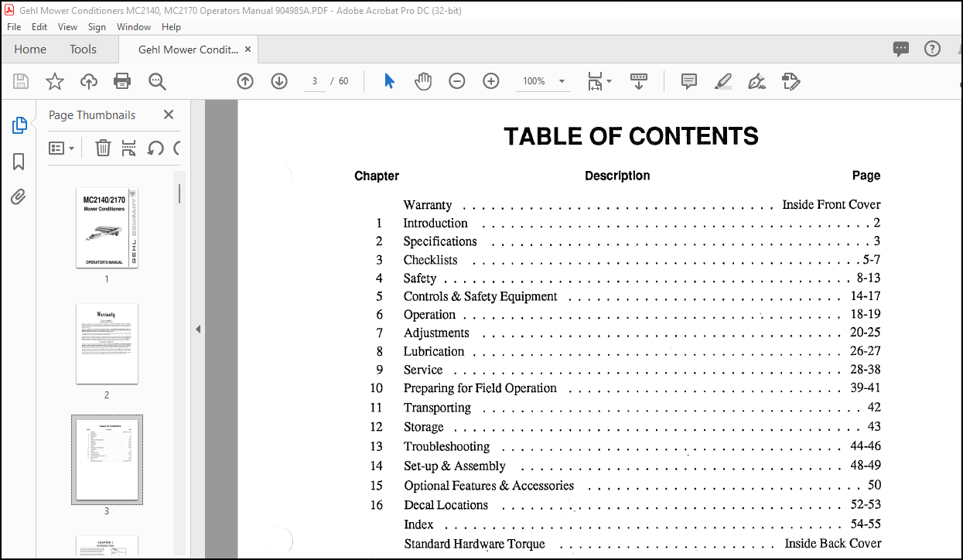963x560 pixels.
Task: Zoom out with the minus icon
Action: click(457, 81)
